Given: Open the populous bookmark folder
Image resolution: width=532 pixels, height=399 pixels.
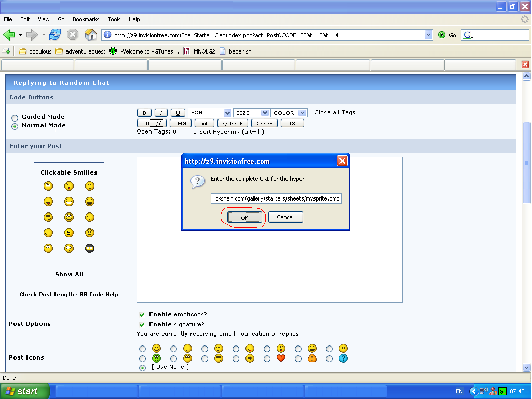Looking at the screenshot, I should (x=35, y=51).
